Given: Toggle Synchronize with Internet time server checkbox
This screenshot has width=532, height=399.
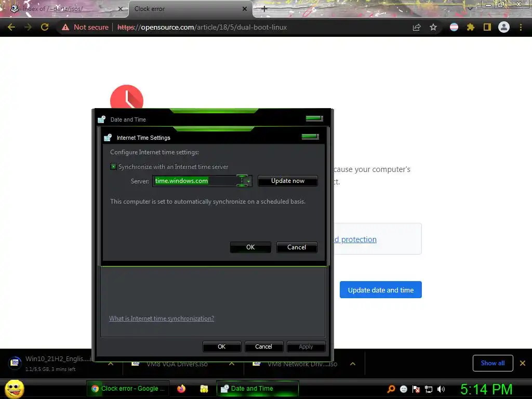Looking at the screenshot, I should (113, 167).
